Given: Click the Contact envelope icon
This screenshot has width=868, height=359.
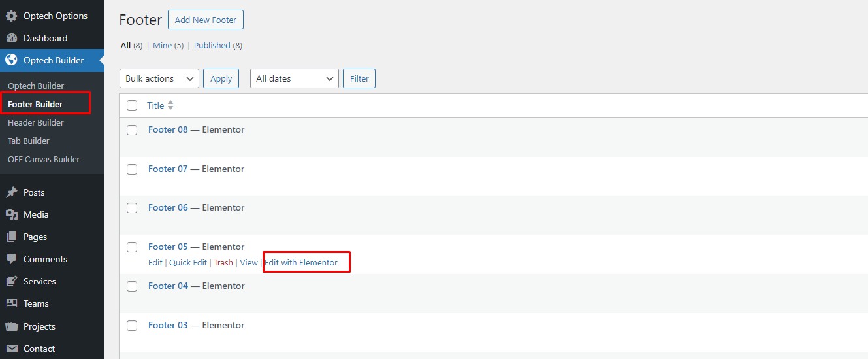Looking at the screenshot, I should coord(11,349).
